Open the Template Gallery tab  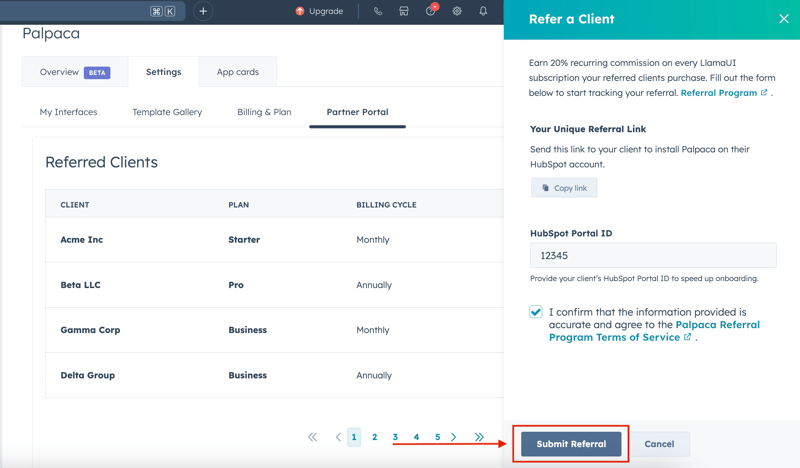pyautogui.click(x=167, y=112)
